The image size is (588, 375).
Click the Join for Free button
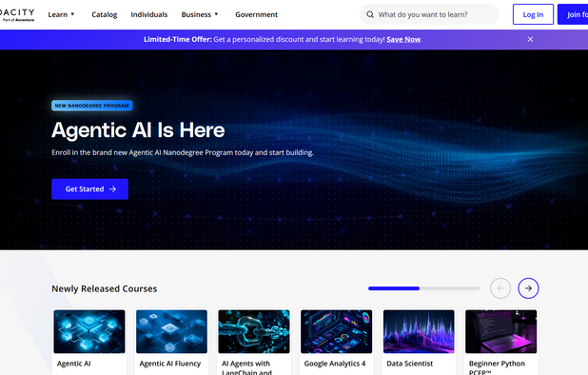(573, 14)
